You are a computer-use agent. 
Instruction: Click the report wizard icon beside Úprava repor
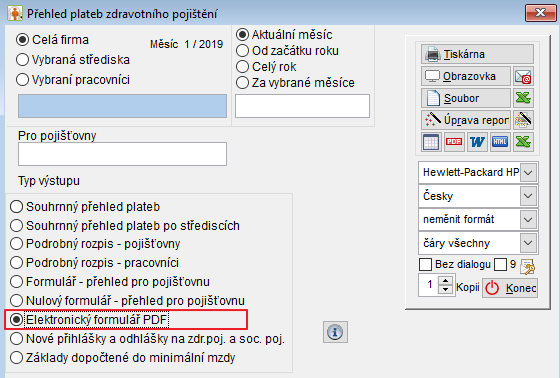coord(523,120)
